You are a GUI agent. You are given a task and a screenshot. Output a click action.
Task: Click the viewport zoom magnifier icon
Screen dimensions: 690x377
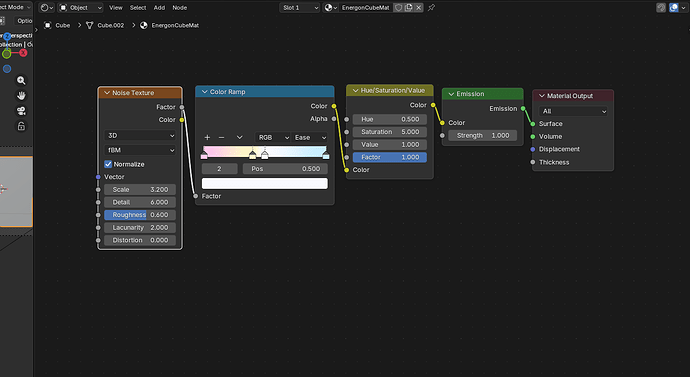coord(21,81)
